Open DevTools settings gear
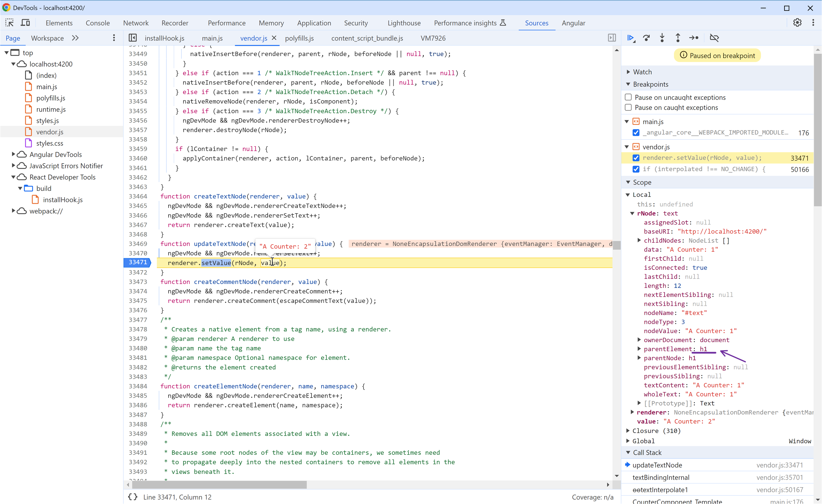822x504 pixels. point(797,23)
